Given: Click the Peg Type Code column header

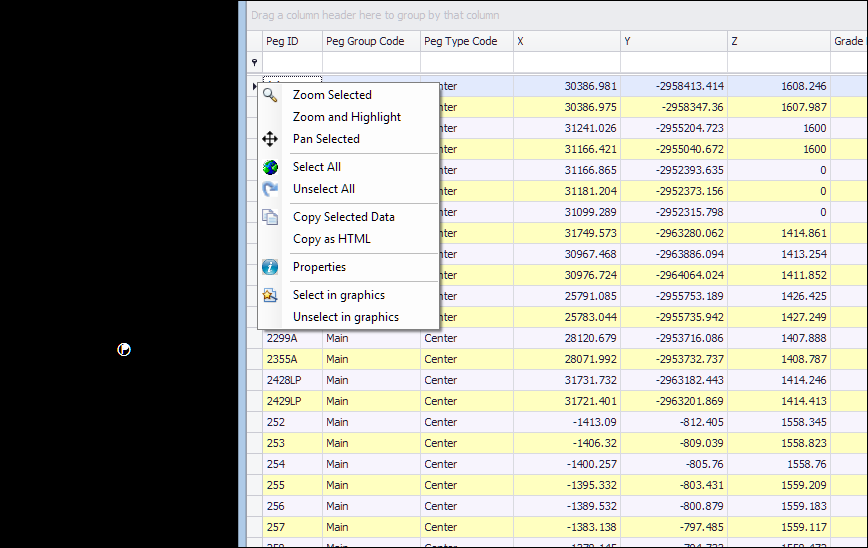Looking at the screenshot, I should coord(466,41).
